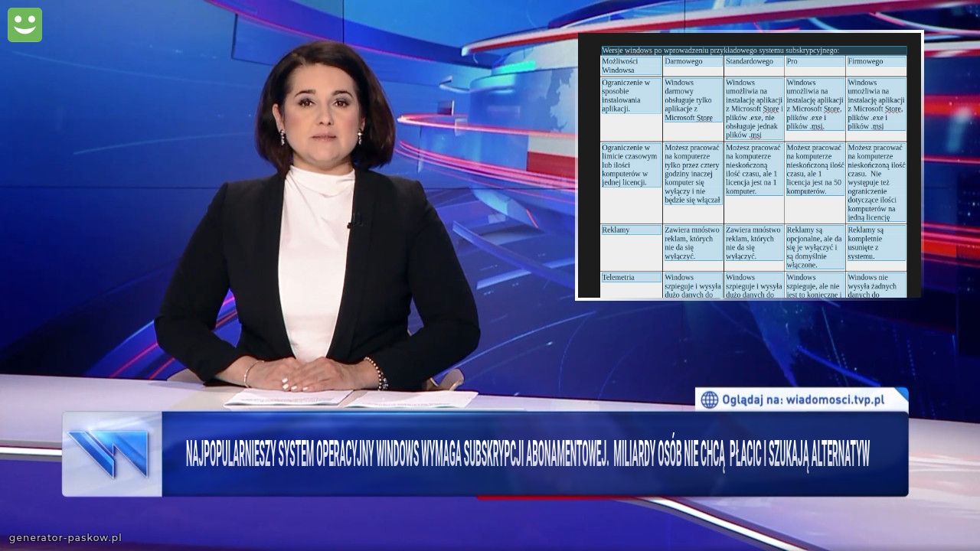Click the table title 'Wersje windows po wprowadzeniu'

720,51
